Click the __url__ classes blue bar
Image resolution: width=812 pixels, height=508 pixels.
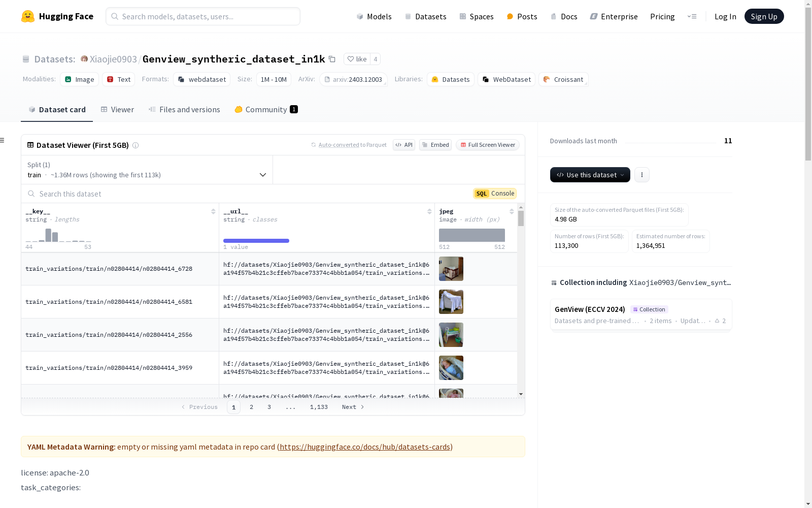256,241
